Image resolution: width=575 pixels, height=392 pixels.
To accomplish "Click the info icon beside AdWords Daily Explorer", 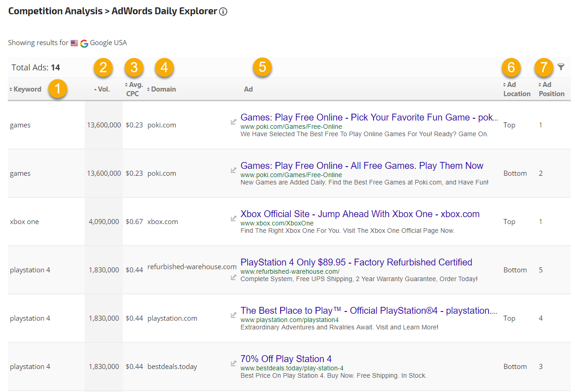I will [x=223, y=12].
